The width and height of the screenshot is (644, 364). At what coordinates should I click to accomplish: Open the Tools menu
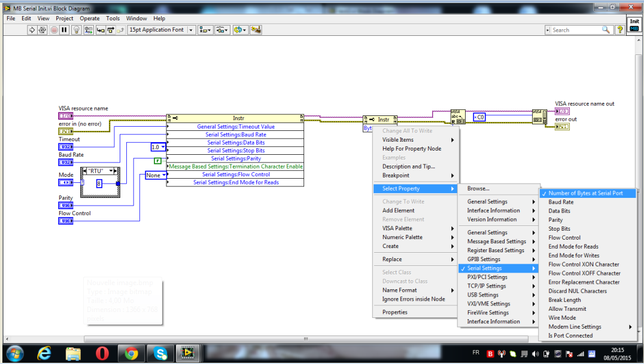[113, 19]
